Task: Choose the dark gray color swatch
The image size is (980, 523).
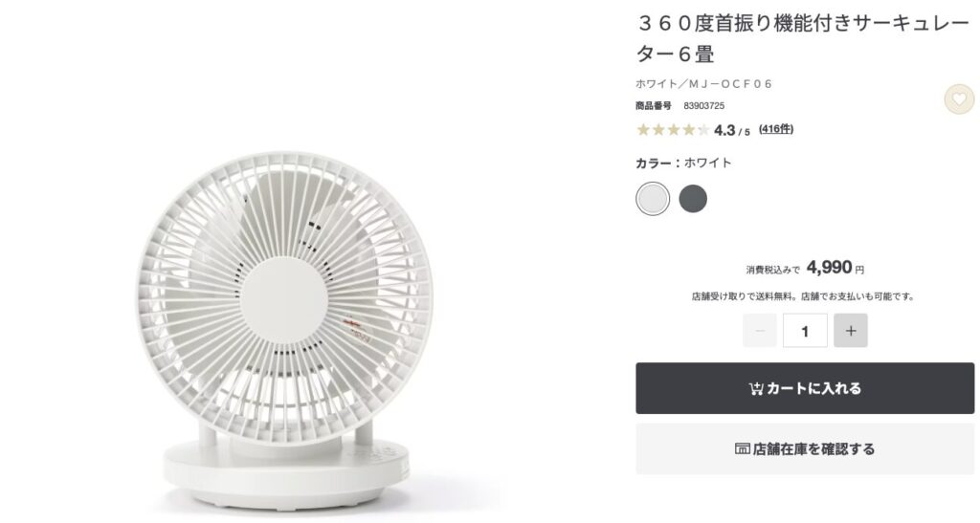Action: click(693, 199)
